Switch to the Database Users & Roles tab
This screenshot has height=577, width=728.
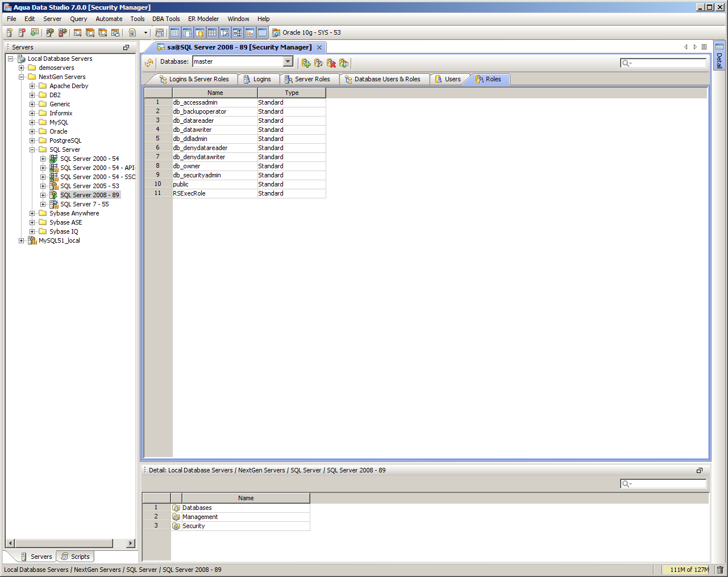pyautogui.click(x=384, y=79)
